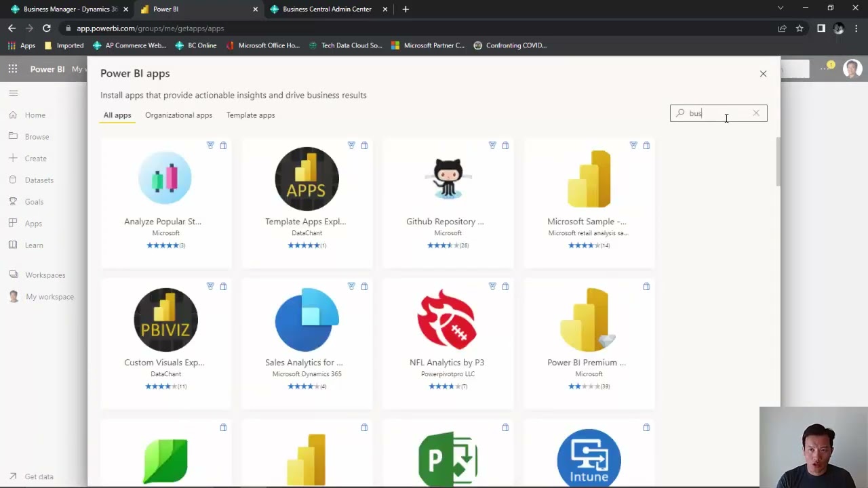
Task: Bookmark this page with the star
Action: point(800,28)
